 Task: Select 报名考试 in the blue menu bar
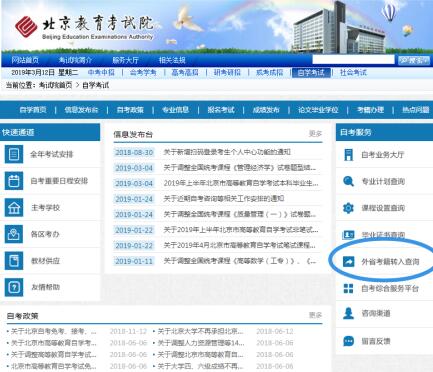pos(221,110)
